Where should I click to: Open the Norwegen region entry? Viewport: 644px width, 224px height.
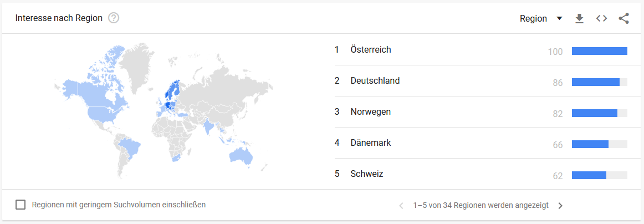tap(370, 112)
